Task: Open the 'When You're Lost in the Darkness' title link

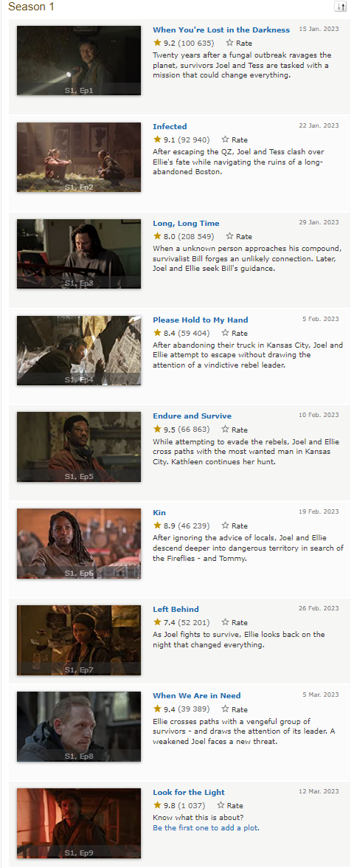Action: 221,30
